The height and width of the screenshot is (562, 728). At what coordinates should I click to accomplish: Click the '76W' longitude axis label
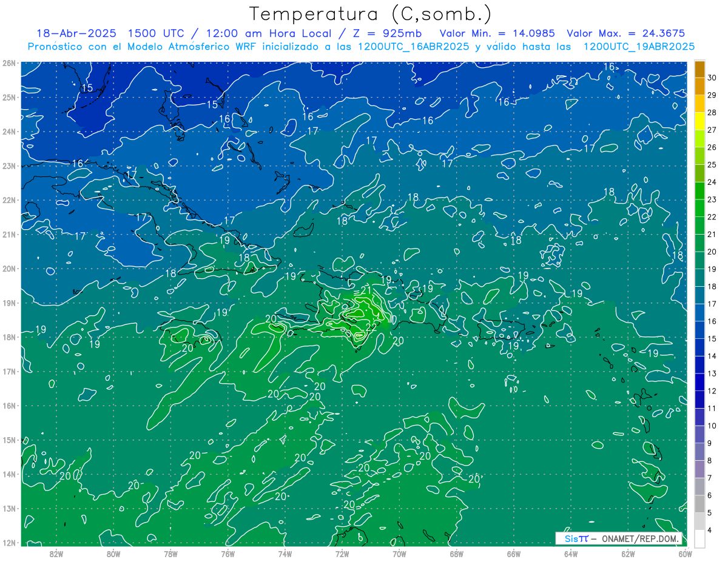pyautogui.click(x=227, y=554)
